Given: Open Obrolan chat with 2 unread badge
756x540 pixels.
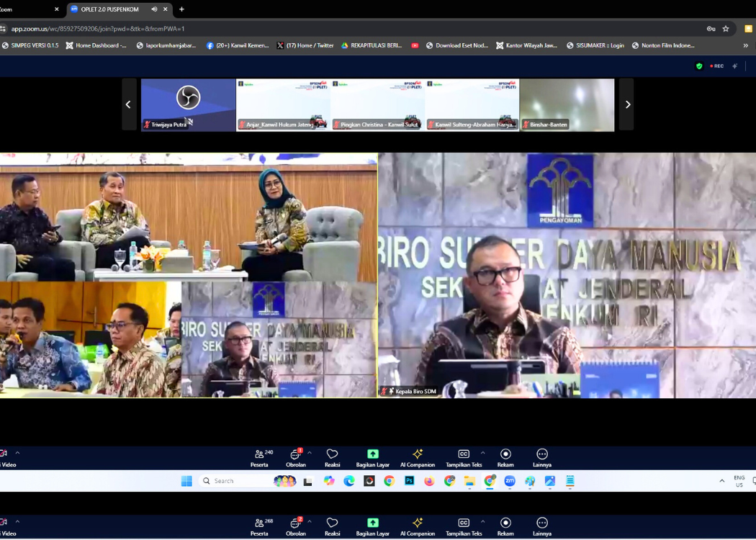Looking at the screenshot, I should [295, 525].
